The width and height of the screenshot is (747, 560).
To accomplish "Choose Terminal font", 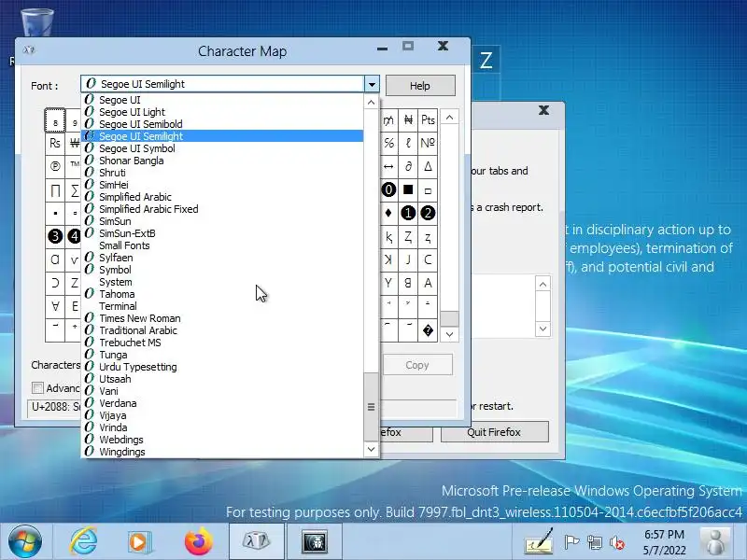I will tap(222, 306).
